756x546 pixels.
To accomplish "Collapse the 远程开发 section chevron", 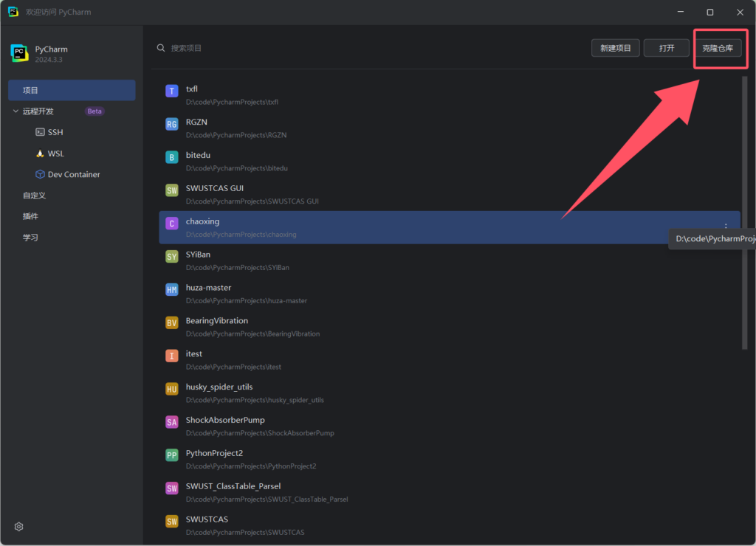I will (x=16, y=111).
